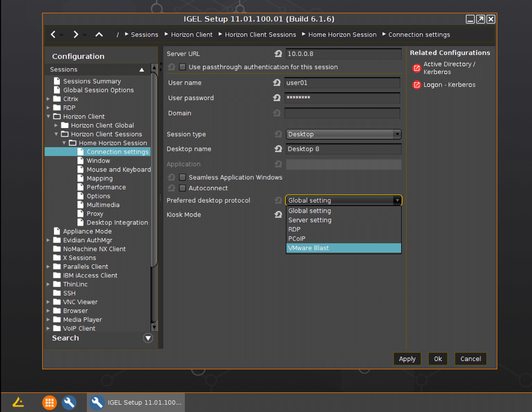The image size is (532, 412).
Task: Reset the User name value icon
Action: (277, 82)
